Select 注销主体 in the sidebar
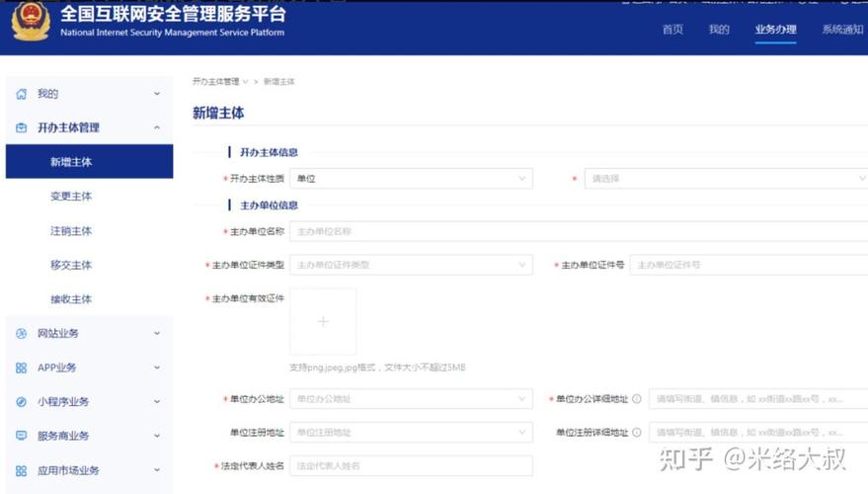 tap(71, 231)
